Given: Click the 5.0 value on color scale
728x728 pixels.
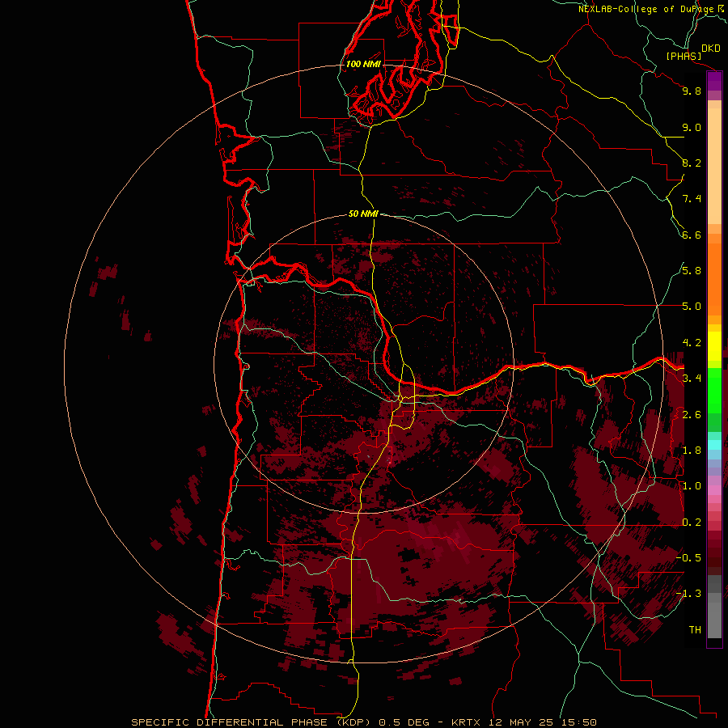Looking at the screenshot, I should (692, 307).
